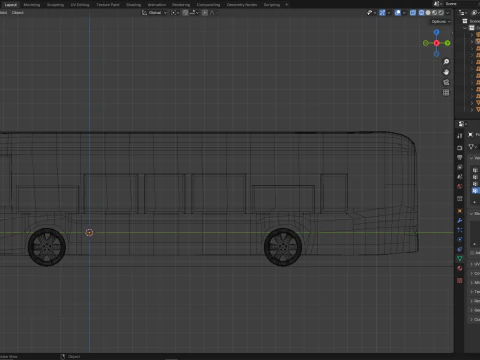The height and width of the screenshot is (360, 480).
Task: Click the blue Z axis gizmo at top
Action: coord(437,32)
